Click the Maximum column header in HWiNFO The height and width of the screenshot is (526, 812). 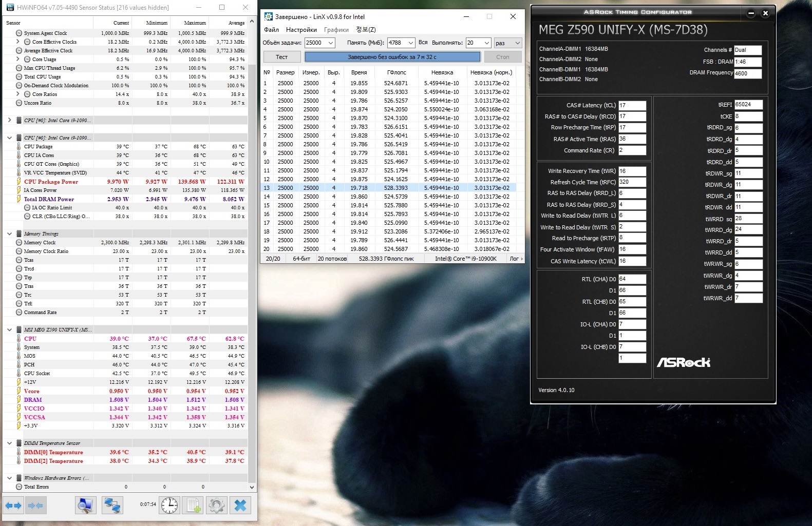click(190, 23)
